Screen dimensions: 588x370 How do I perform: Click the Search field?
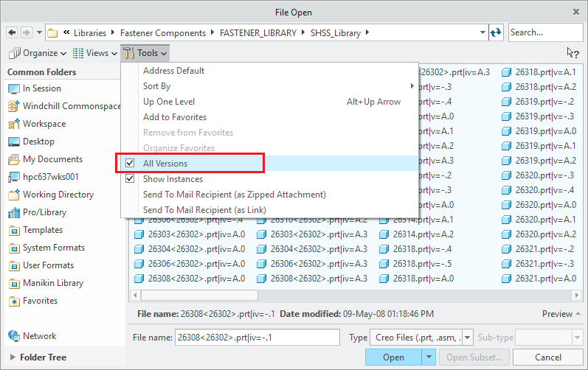pos(545,32)
